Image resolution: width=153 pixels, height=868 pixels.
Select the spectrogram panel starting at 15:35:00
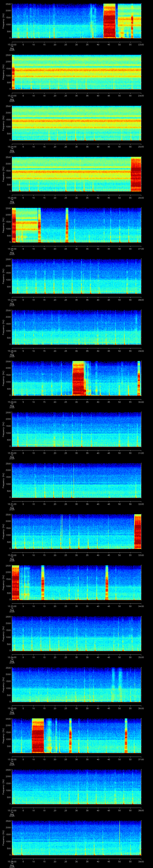pyautogui.click(x=76, y=685)
